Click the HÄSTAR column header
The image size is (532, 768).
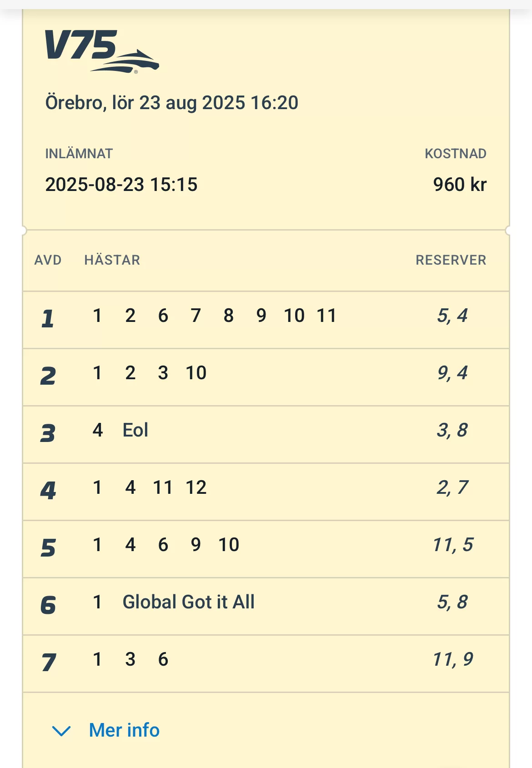click(x=112, y=260)
